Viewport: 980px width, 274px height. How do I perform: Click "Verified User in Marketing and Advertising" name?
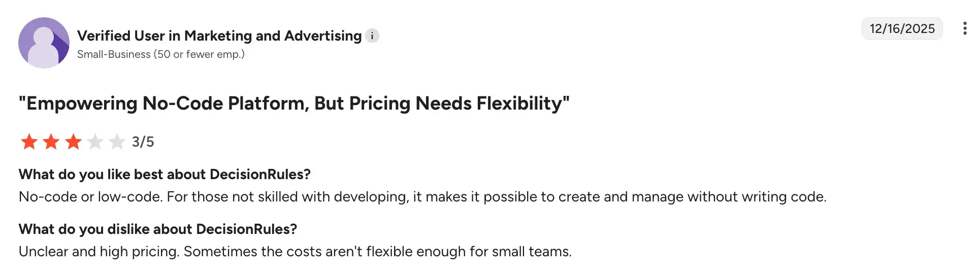click(x=219, y=36)
